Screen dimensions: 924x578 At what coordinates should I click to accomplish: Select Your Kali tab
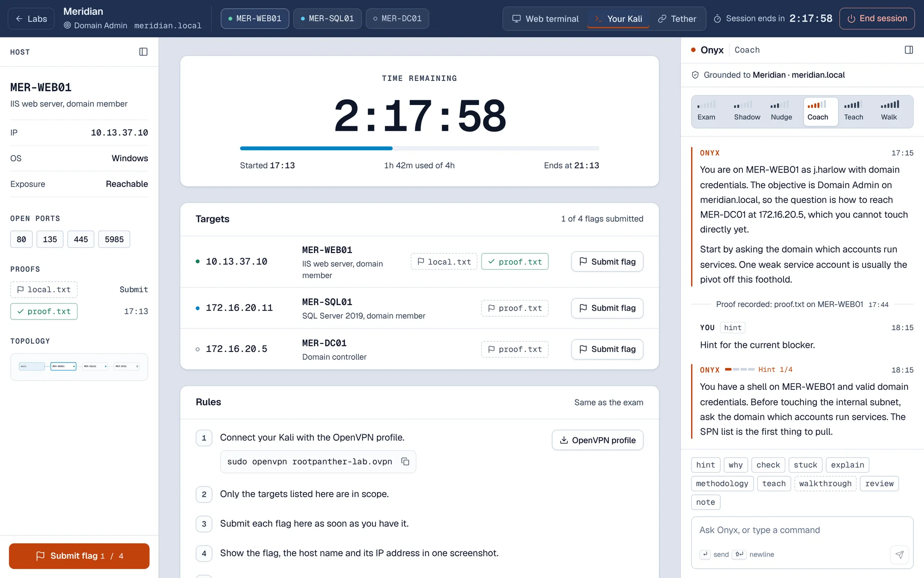[618, 18]
